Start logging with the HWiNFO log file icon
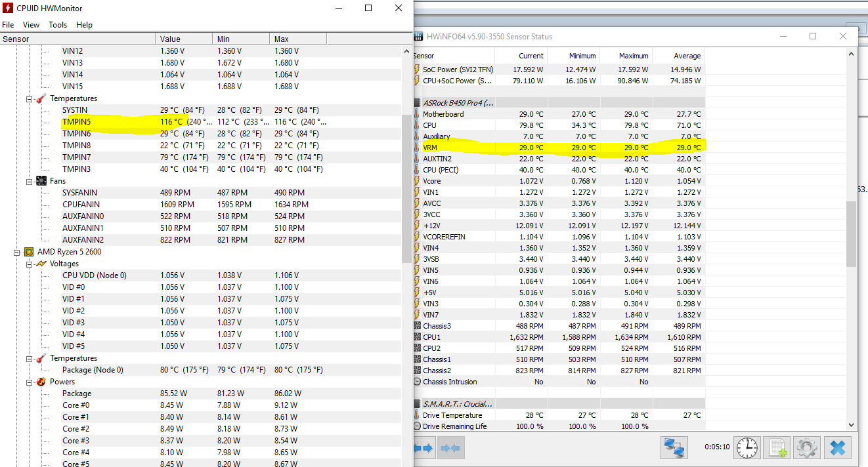 click(x=778, y=448)
